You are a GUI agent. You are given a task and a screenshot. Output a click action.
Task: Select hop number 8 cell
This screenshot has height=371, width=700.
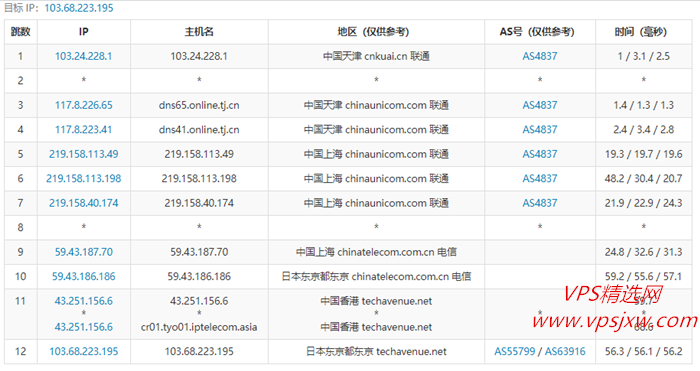pos(21,228)
